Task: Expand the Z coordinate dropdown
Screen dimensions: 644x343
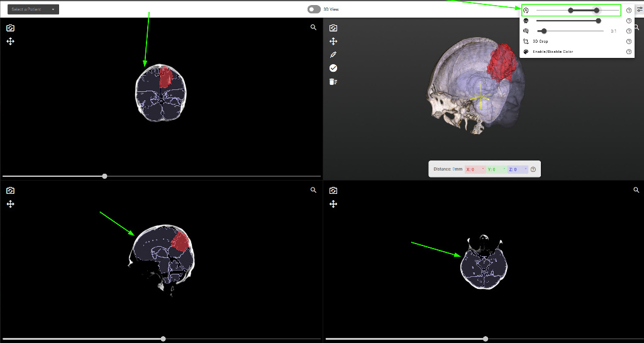Action: pyautogui.click(x=518, y=169)
